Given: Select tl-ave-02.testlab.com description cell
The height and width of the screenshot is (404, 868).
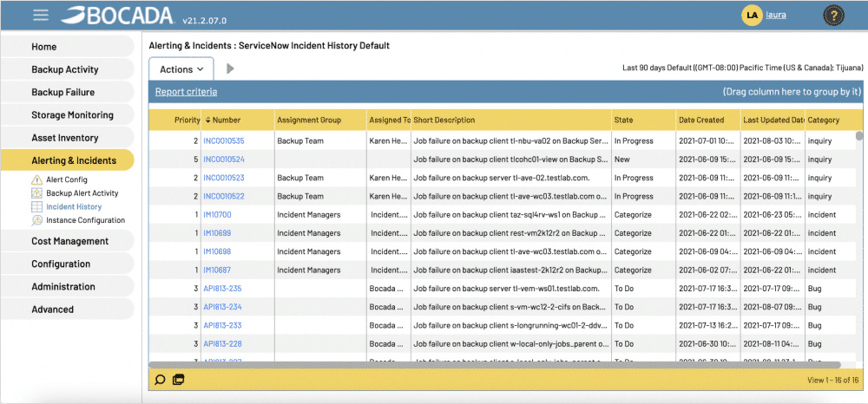Looking at the screenshot, I should click(511, 178).
